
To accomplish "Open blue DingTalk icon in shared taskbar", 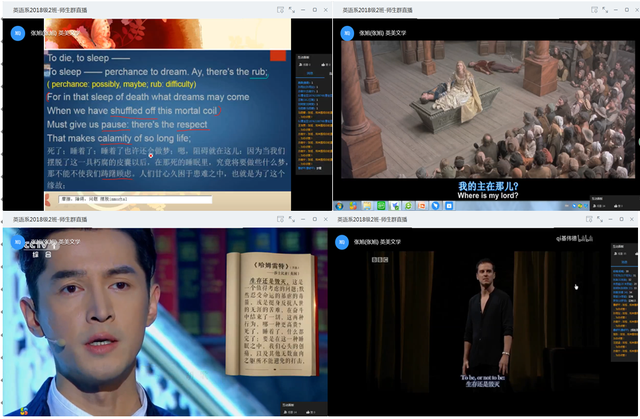I will (436, 206).
